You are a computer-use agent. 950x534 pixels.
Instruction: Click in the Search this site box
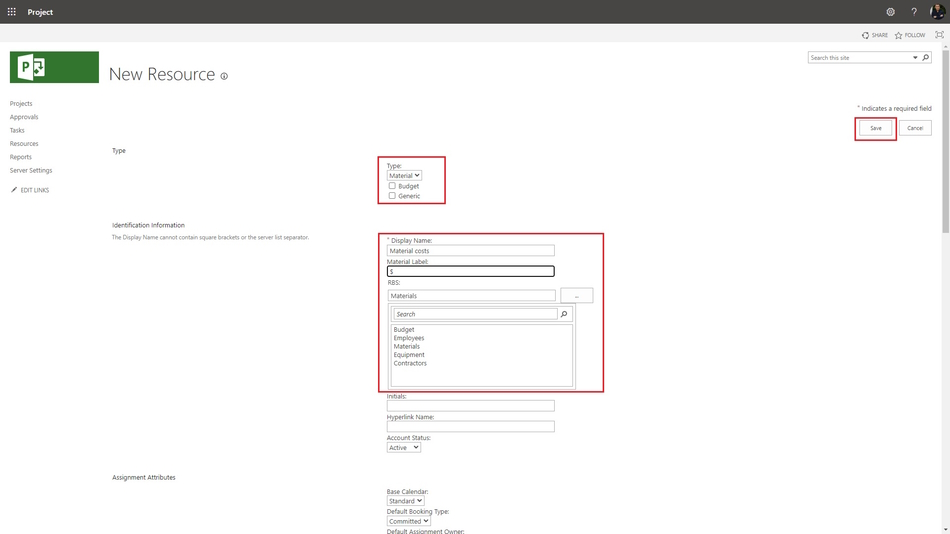click(x=860, y=58)
